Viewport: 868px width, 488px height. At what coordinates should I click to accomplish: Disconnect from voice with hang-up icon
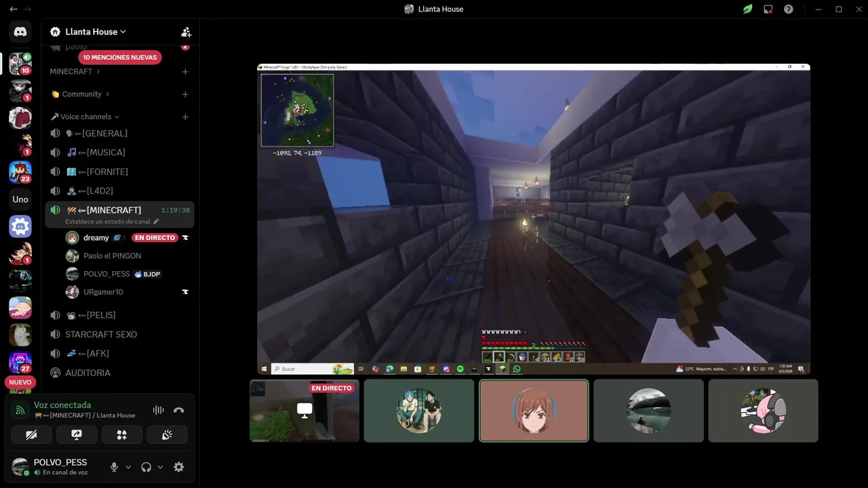(178, 410)
